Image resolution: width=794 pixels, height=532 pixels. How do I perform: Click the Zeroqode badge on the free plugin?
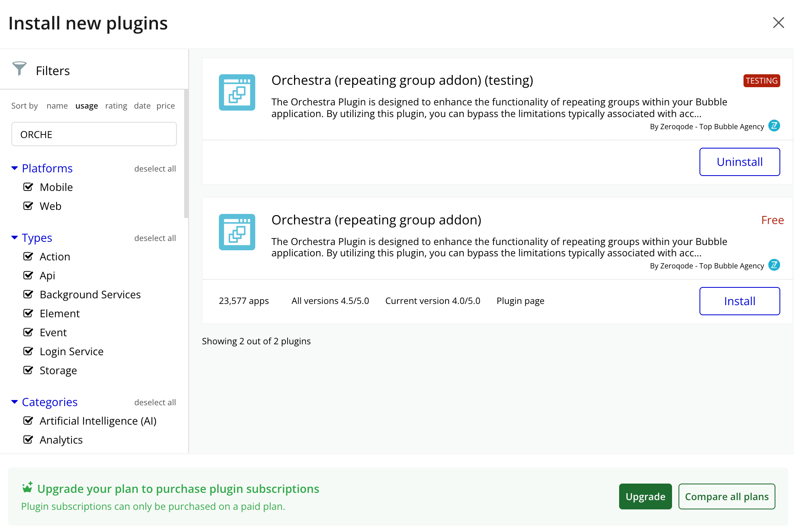tap(774, 265)
